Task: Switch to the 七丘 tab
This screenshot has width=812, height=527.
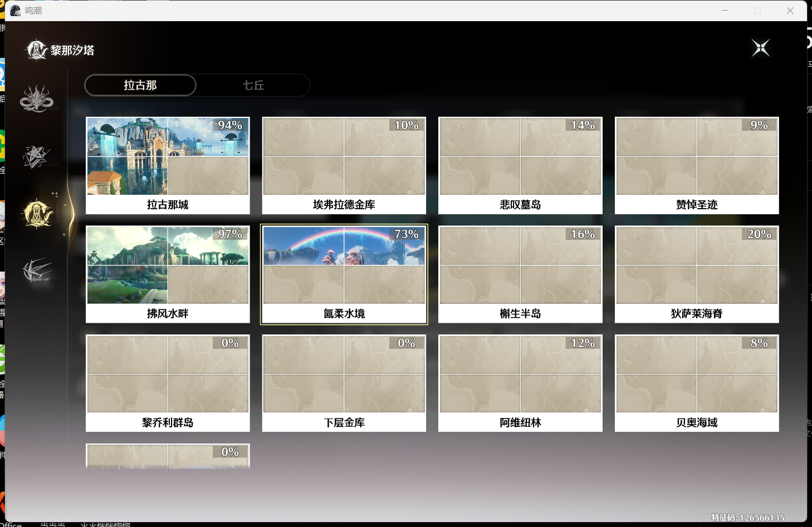Action: click(x=253, y=85)
